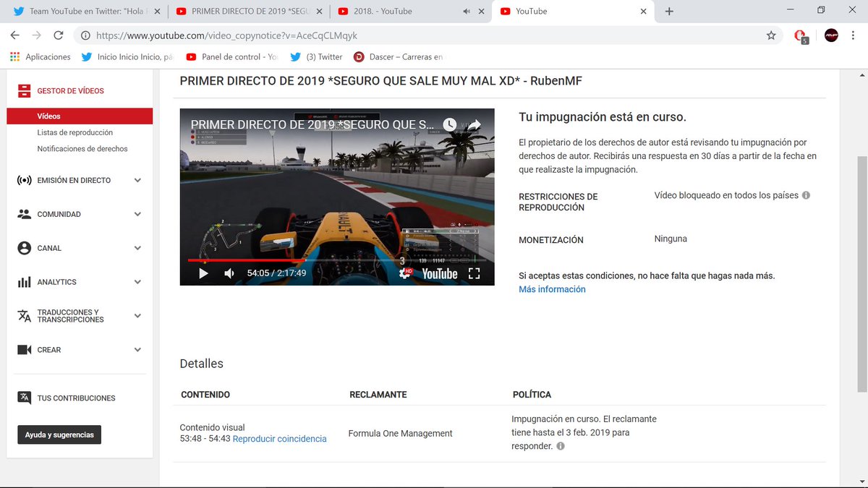Open the Dascer – Carreras bookmark

click(x=399, y=56)
